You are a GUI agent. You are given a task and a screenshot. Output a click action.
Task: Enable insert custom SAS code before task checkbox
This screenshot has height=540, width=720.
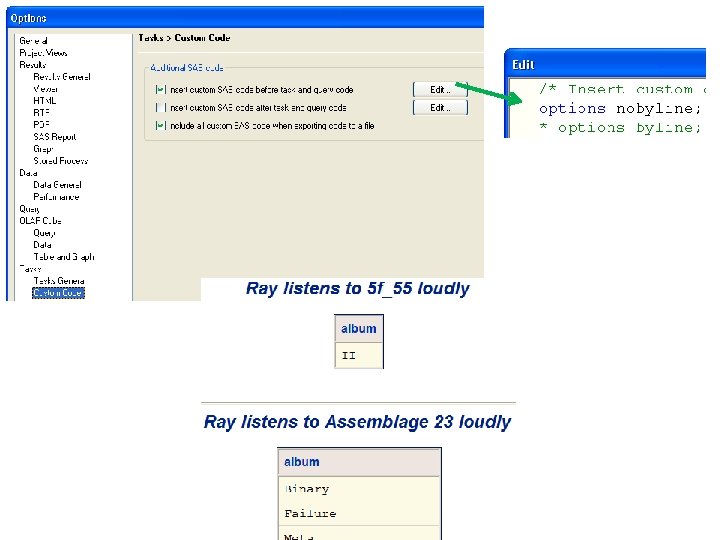[160, 90]
